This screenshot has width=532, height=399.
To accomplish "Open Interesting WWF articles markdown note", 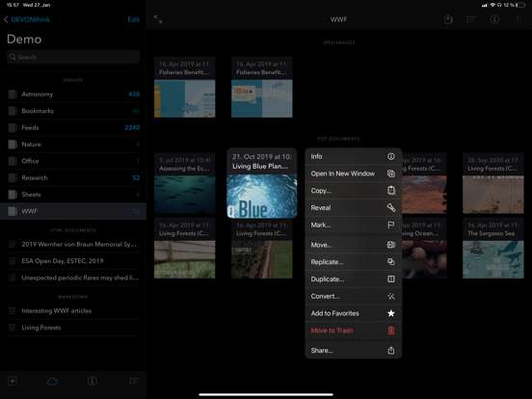I will pos(73,310).
